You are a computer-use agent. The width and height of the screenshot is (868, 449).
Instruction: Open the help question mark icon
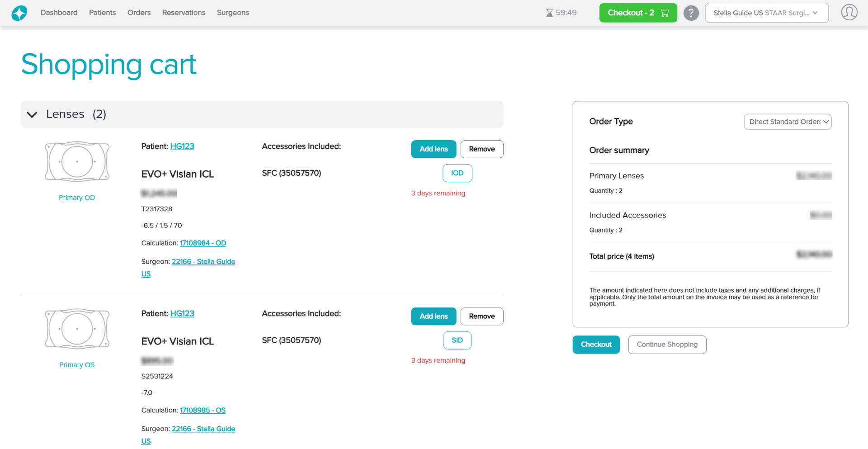[691, 13]
